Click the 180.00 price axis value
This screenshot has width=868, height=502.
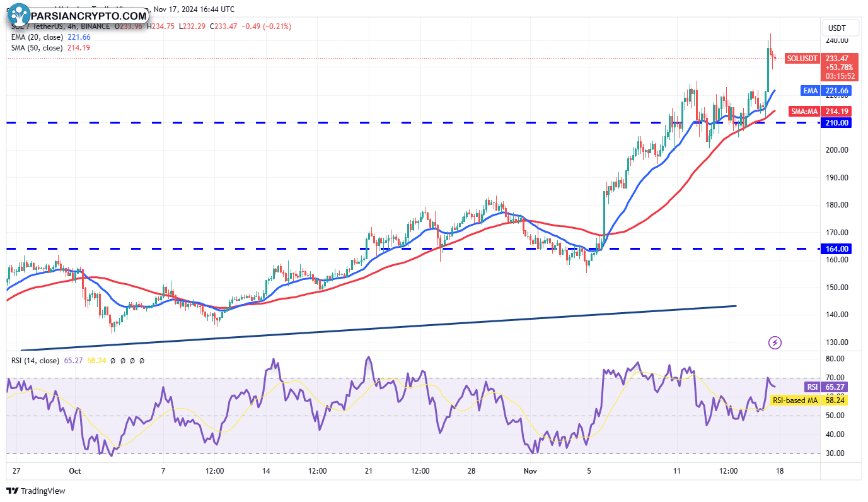click(x=837, y=205)
